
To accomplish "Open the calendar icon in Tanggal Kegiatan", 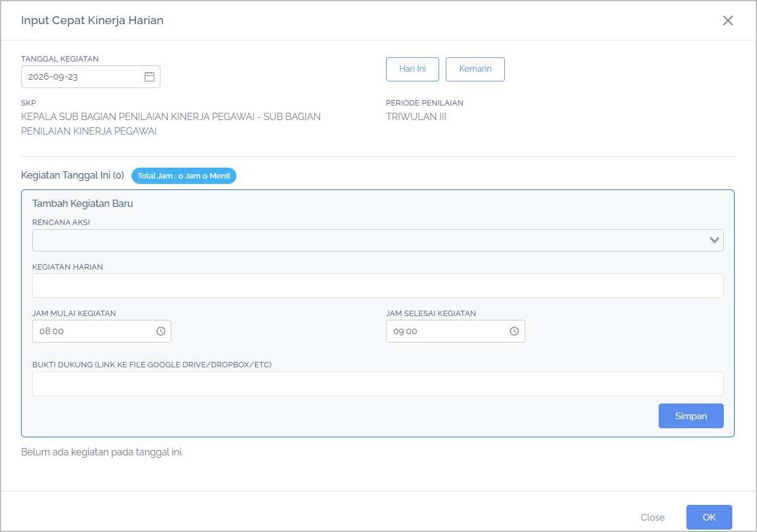I will pos(150,77).
